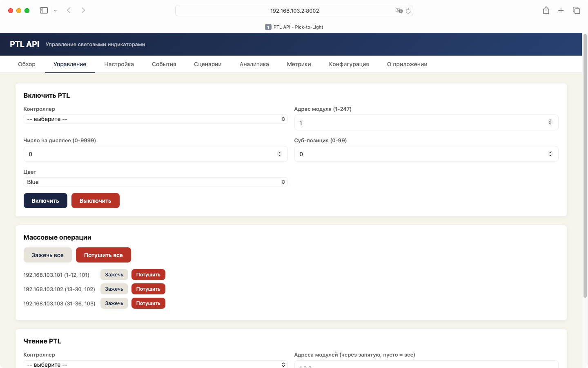Toggle the Safari sidebar icon
The image size is (588, 368).
click(x=44, y=11)
